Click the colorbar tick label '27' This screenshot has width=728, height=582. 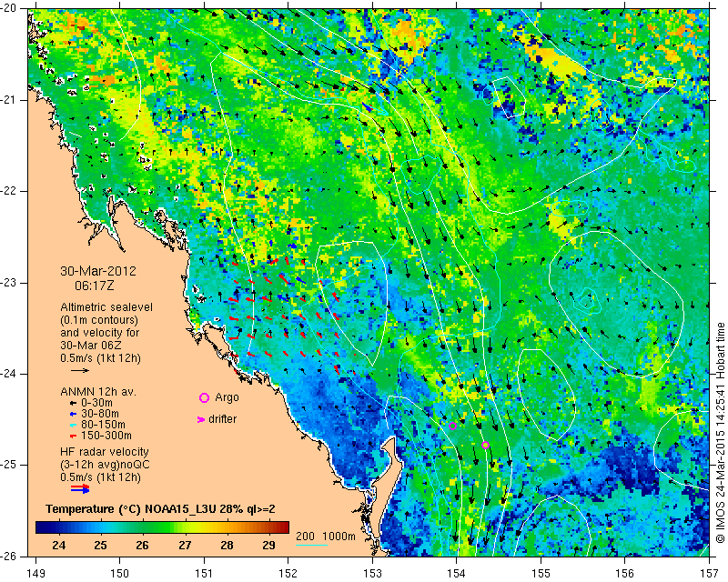click(x=185, y=546)
